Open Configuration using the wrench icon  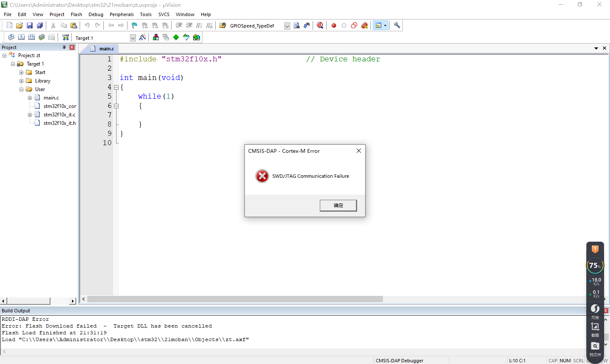click(396, 25)
